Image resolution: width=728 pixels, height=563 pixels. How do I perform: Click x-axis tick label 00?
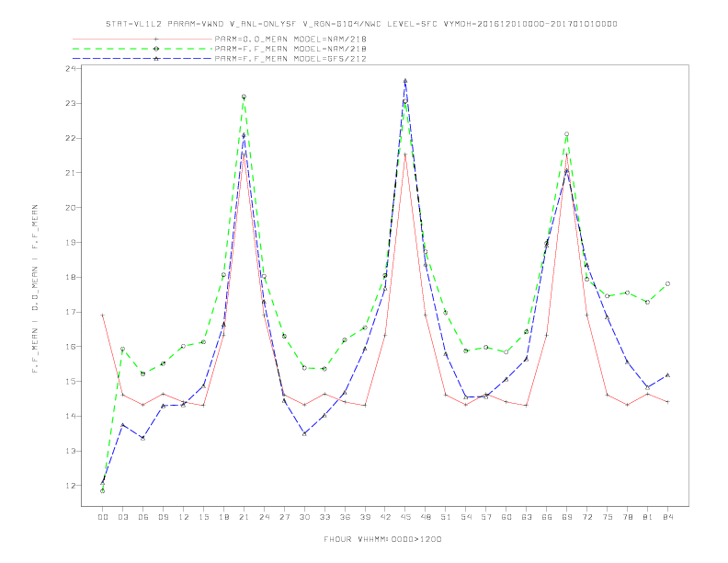tap(103, 517)
